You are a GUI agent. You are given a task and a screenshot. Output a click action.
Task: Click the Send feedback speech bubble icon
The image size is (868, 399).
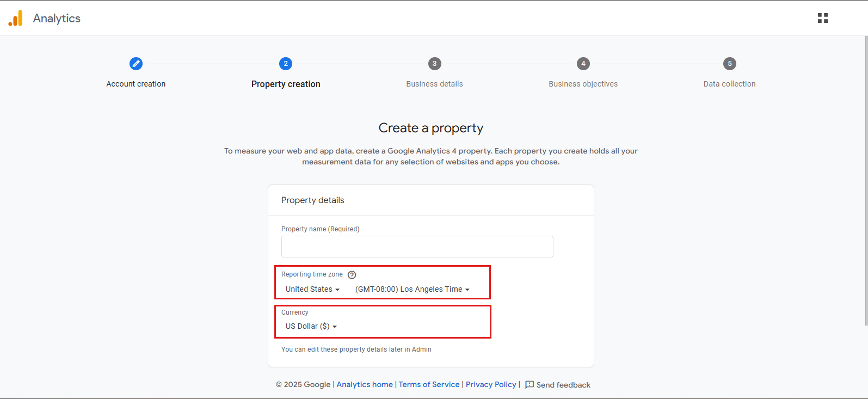(x=530, y=385)
